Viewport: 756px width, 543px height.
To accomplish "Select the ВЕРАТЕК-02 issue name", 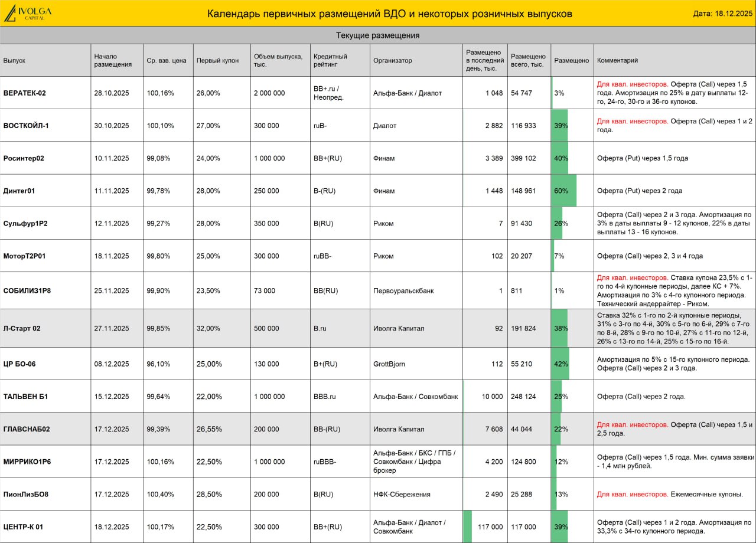I will [24, 93].
